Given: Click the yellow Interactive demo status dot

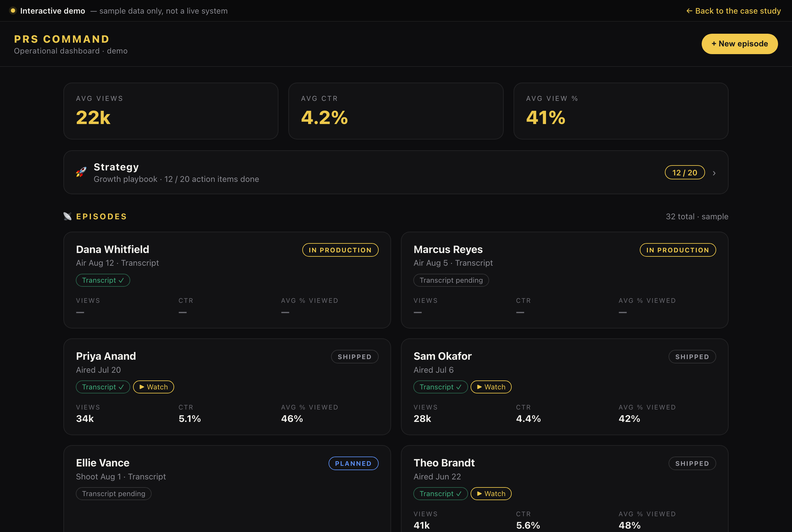Looking at the screenshot, I should tap(13, 11).
